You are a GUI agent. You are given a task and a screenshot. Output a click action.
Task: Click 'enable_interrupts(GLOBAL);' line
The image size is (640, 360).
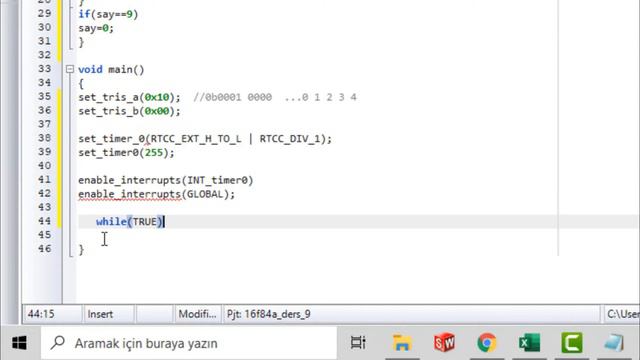(157, 194)
